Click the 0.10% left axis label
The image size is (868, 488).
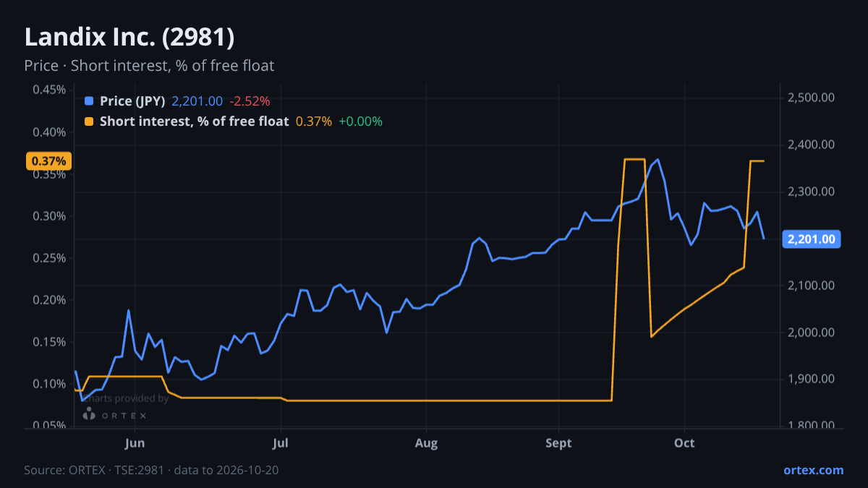click(x=49, y=384)
